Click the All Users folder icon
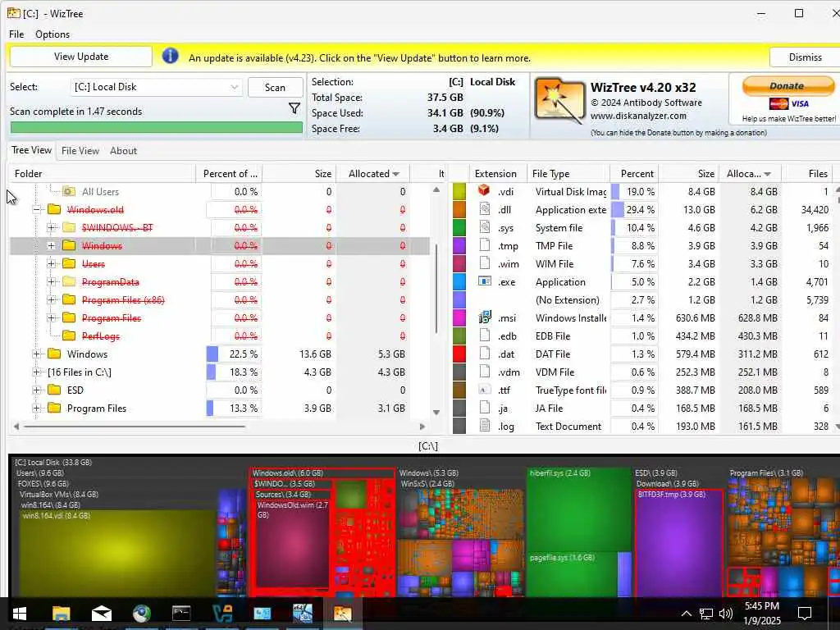840x630 pixels. pyautogui.click(x=69, y=191)
